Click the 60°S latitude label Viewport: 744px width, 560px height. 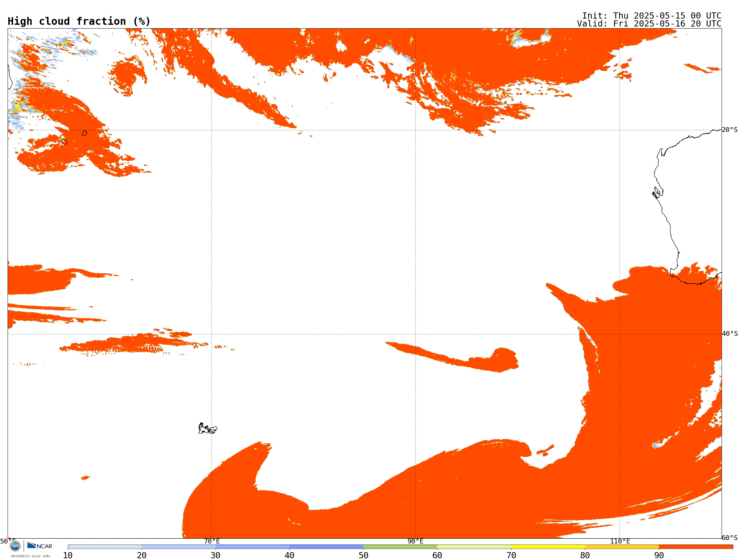(x=730, y=538)
